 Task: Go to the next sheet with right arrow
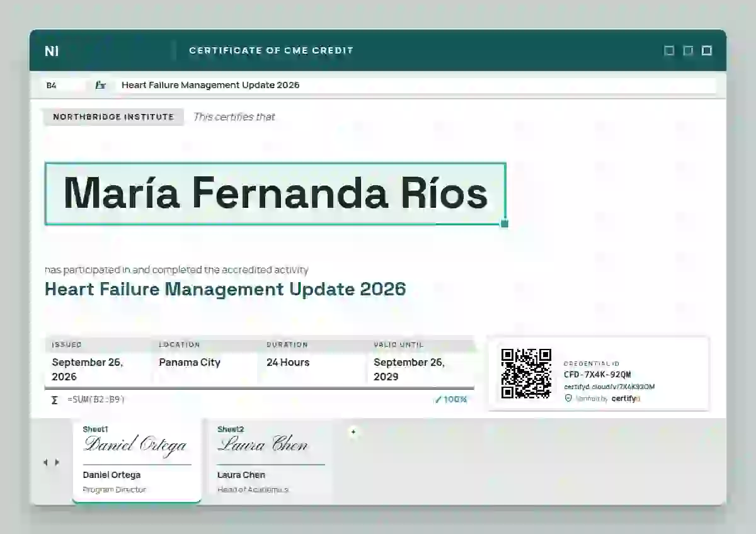tap(57, 462)
